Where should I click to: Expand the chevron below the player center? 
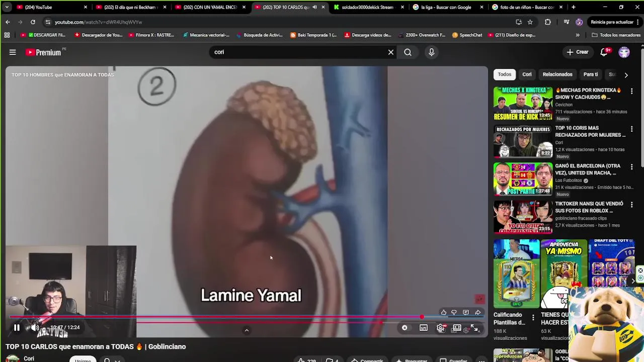point(247,330)
